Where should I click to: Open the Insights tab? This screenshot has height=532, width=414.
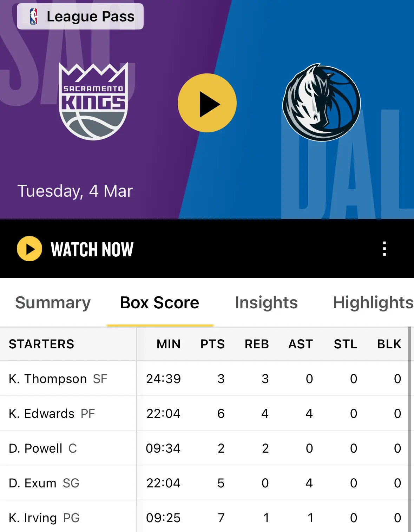point(266,302)
